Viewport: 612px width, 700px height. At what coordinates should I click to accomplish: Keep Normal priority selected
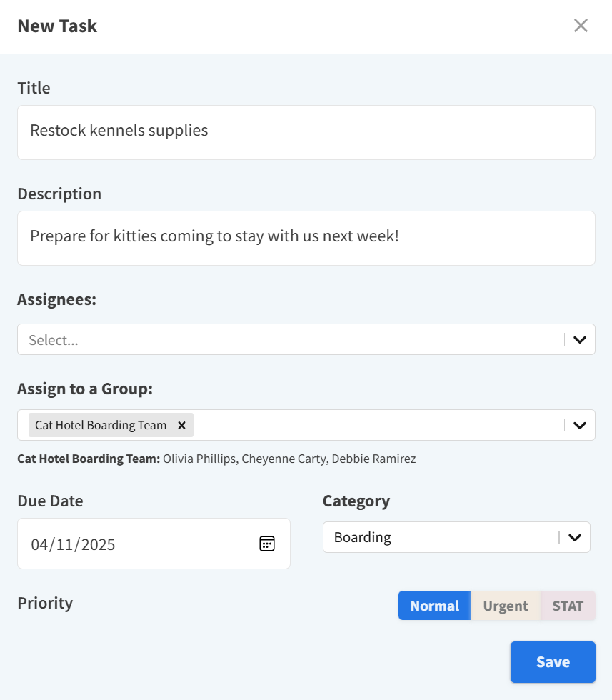[434, 605]
